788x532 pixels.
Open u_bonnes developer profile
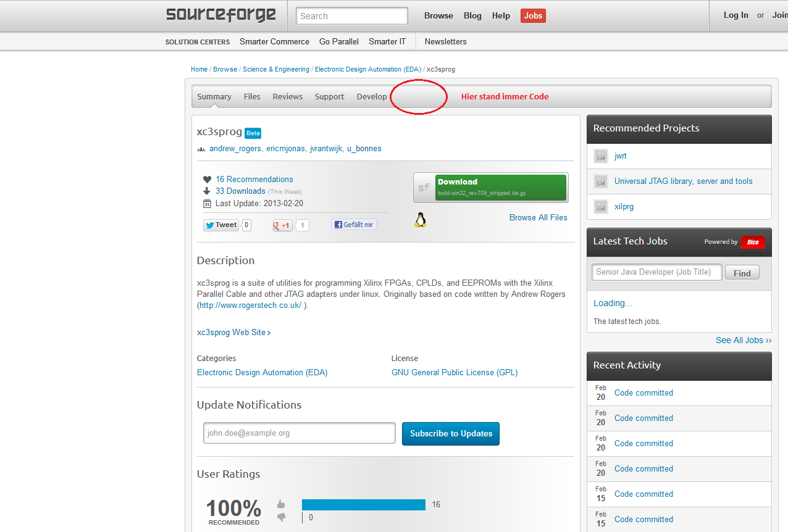(x=364, y=149)
